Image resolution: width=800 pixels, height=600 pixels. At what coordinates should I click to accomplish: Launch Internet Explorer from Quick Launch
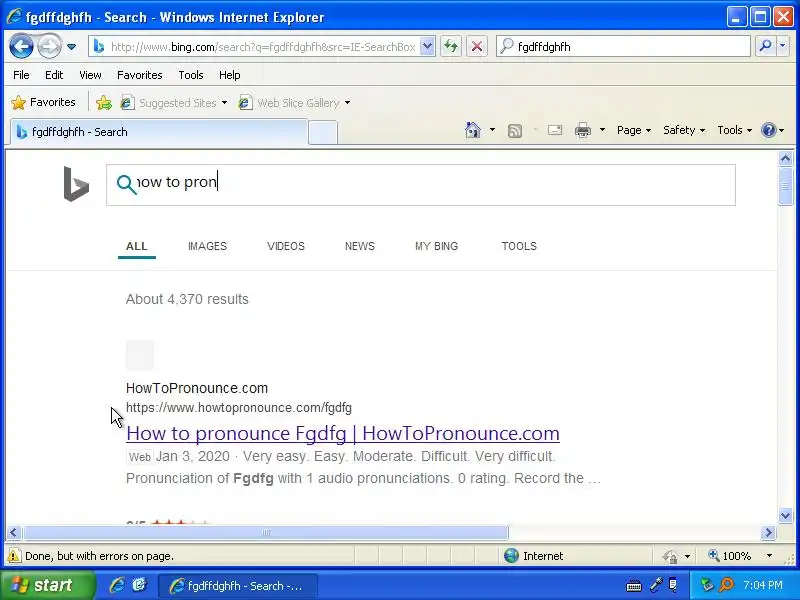[x=117, y=585]
